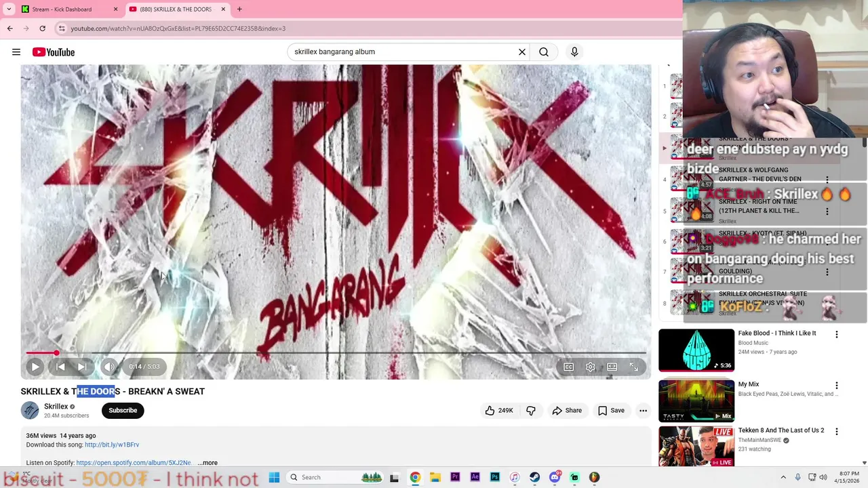
Task: Open File Explorer from the taskbar
Action: coord(435,477)
